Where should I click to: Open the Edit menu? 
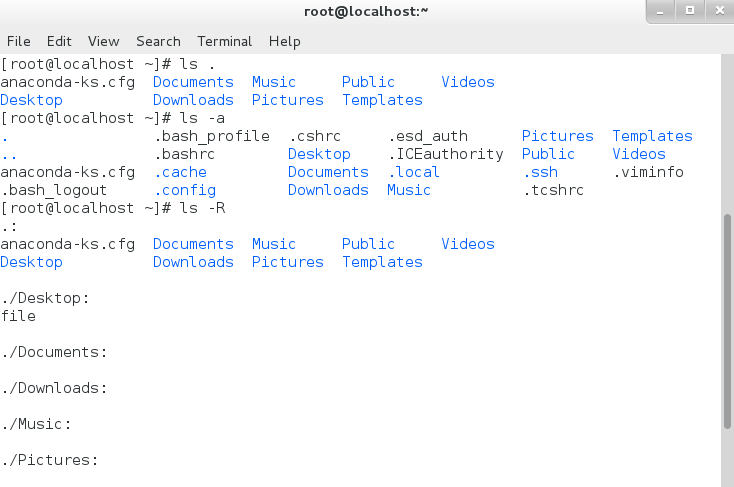[59, 42]
